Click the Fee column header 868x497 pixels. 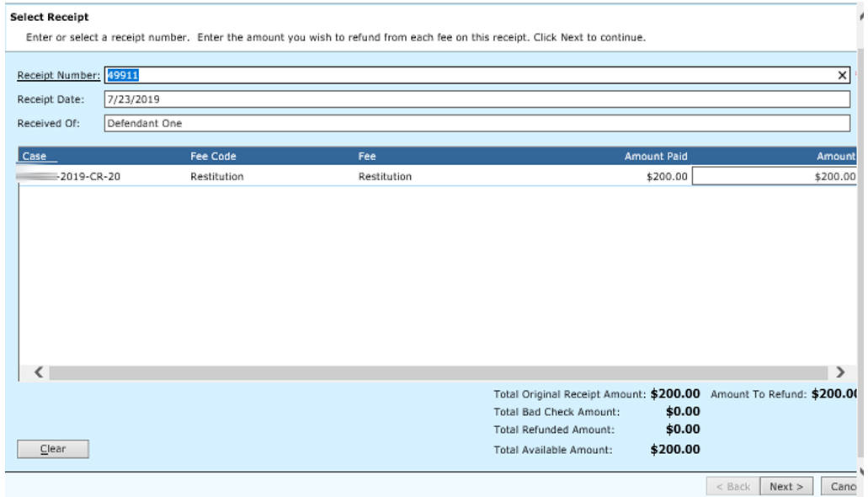coord(367,157)
